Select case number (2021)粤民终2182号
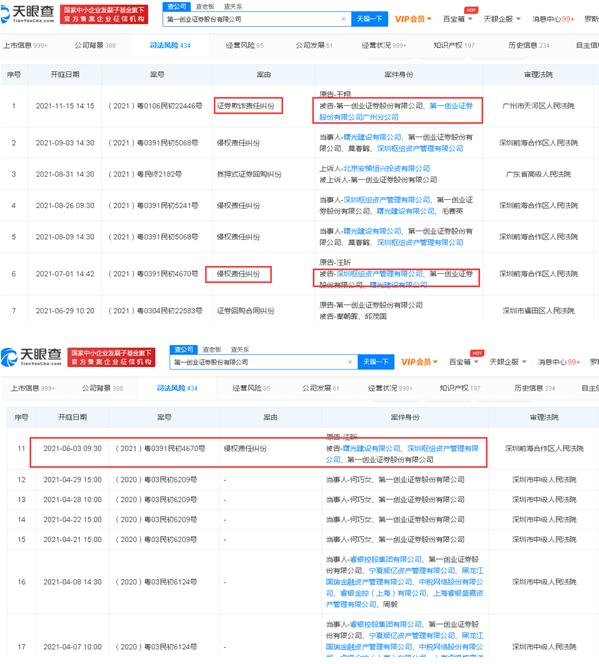Screen dimensions: 599x664 click(145, 174)
